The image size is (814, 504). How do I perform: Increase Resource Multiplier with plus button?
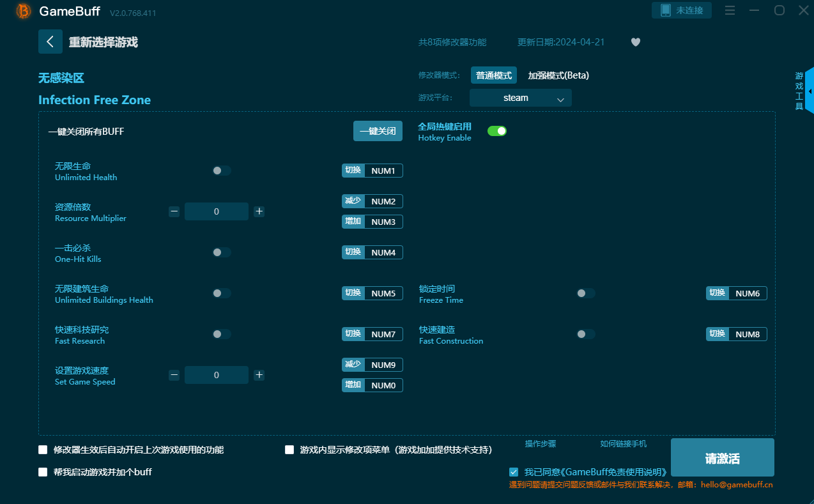(x=259, y=211)
